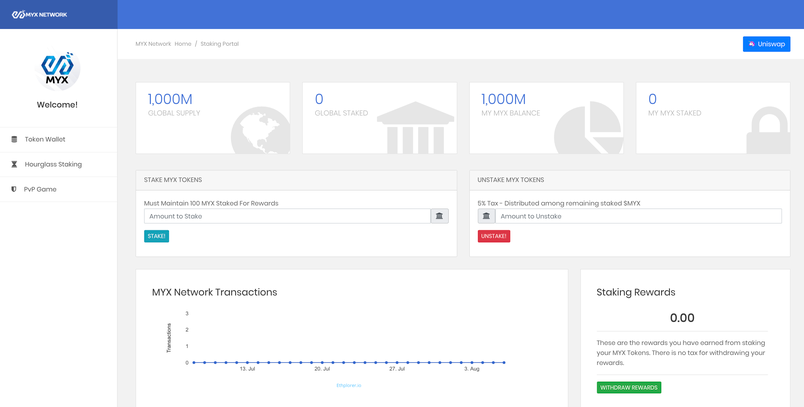Click the PvP Game shield icon
Image resolution: width=804 pixels, height=407 pixels.
[14, 189]
